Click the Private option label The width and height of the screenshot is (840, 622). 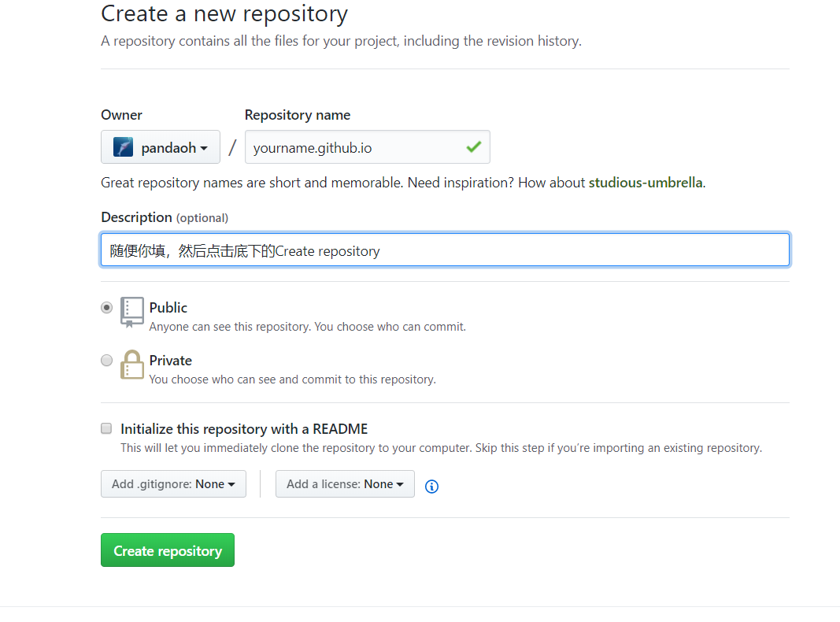[x=171, y=361]
